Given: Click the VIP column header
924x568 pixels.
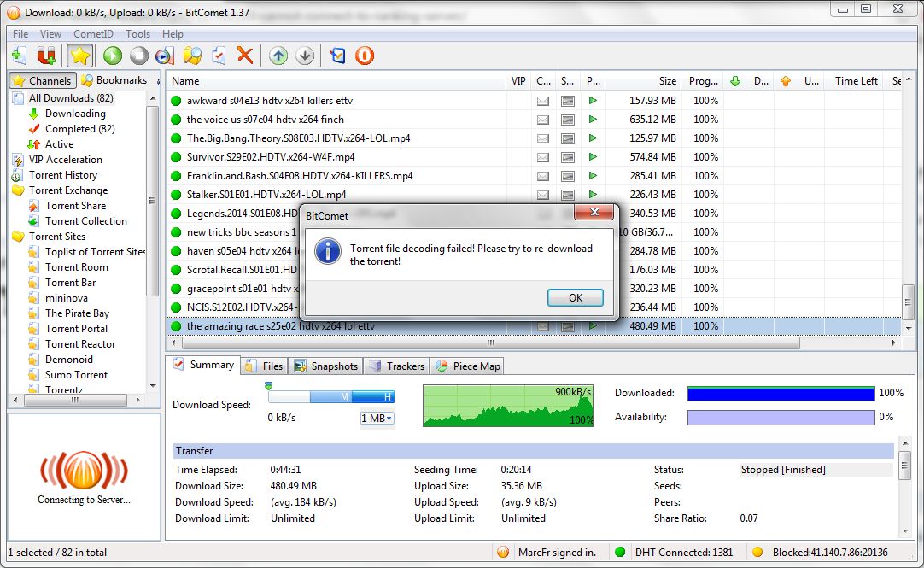Looking at the screenshot, I should click(x=518, y=81).
